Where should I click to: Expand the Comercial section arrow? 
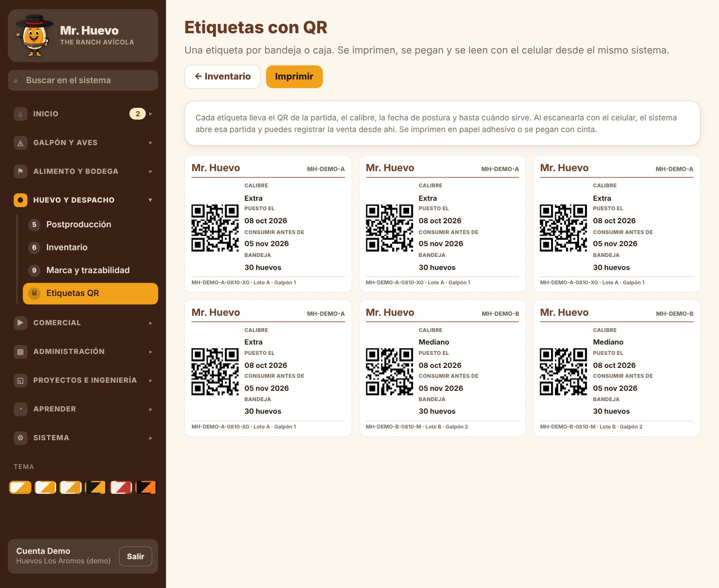coord(151,323)
